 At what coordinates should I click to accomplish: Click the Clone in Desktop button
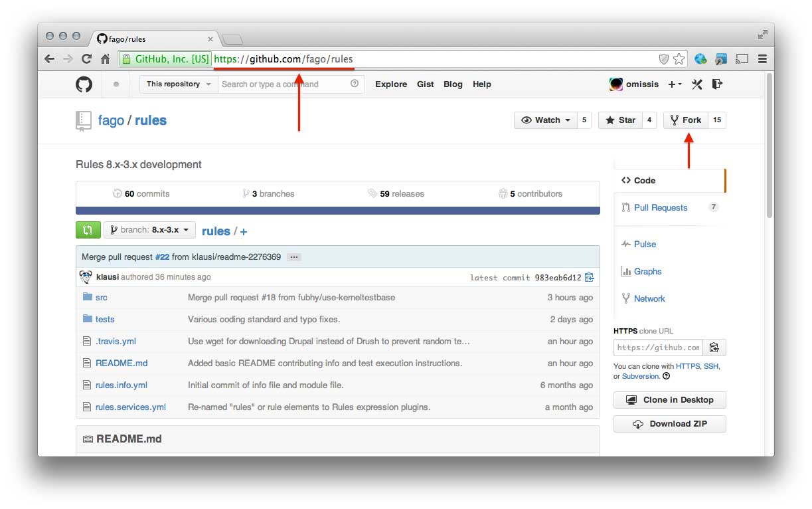click(670, 400)
